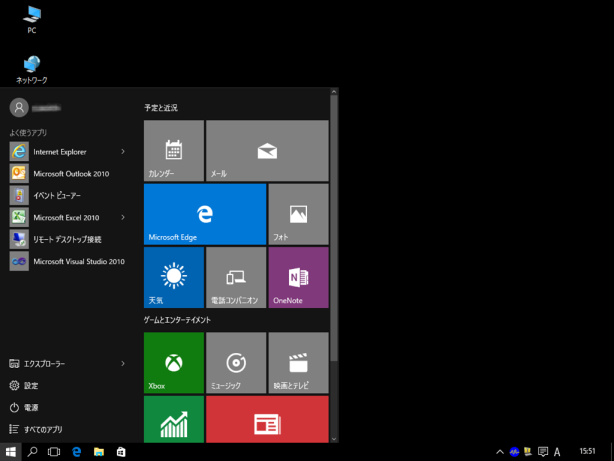Viewport: 614px width, 461px height.
Task: Open the 映画とテレビ tile
Action: click(299, 363)
